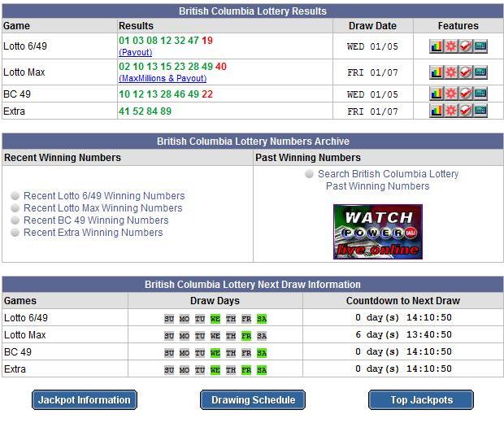Click the Lotto Max game name in results table
Screen dimensions: 504x423
click(24, 72)
